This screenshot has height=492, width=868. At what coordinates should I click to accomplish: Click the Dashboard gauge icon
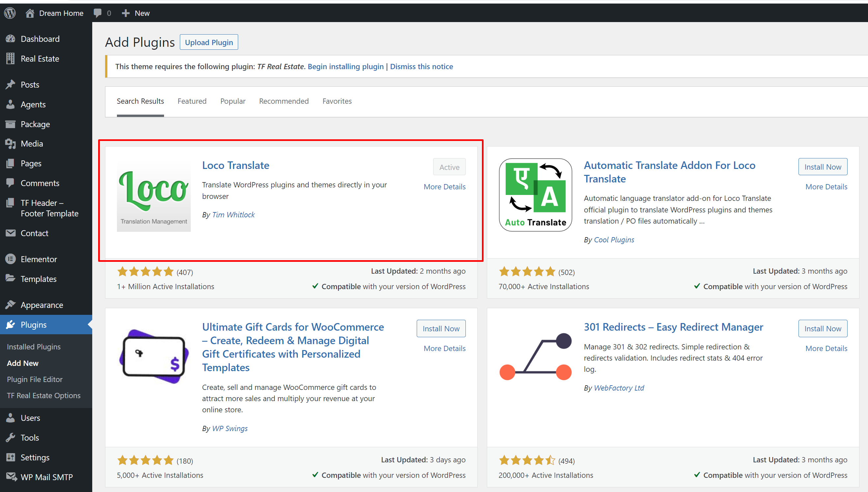coord(11,39)
